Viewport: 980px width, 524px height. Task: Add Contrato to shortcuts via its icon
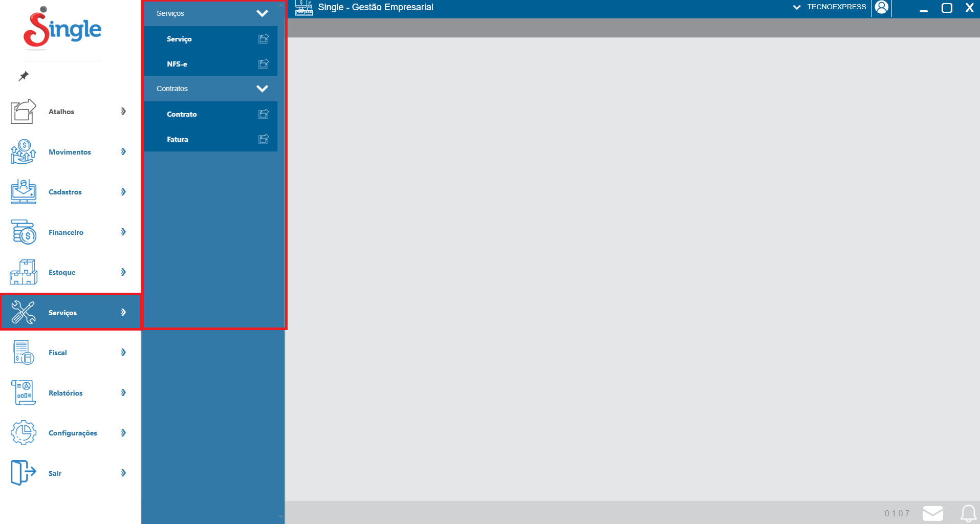pyautogui.click(x=264, y=114)
